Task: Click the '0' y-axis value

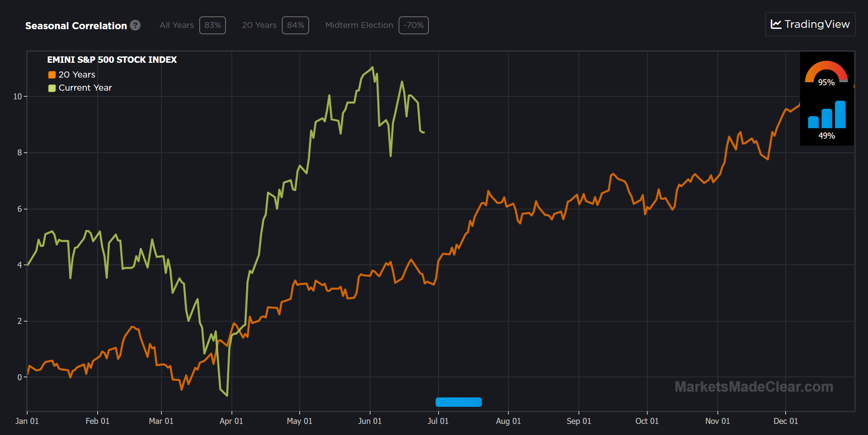Action: (x=19, y=377)
